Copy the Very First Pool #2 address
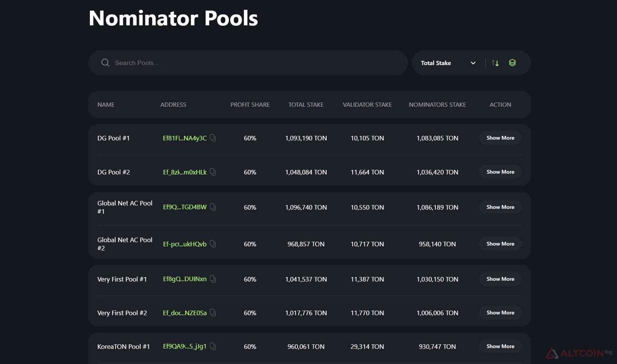The width and height of the screenshot is (617, 364). tap(213, 313)
